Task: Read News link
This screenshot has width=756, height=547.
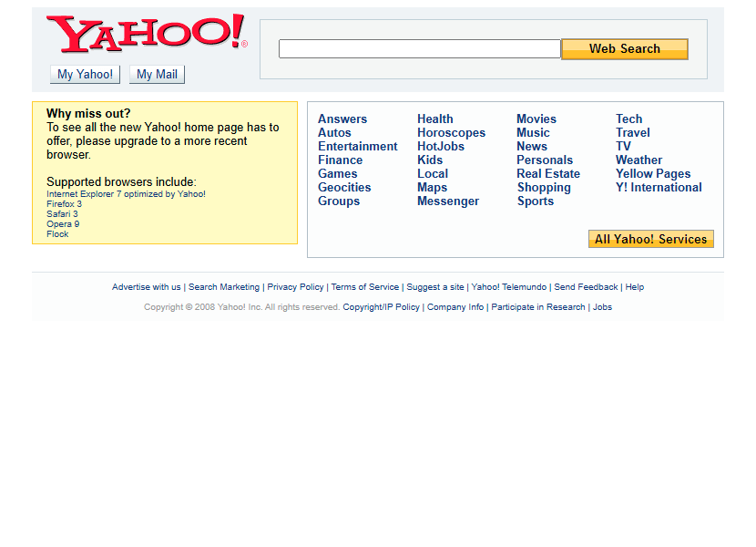Action: [532, 146]
